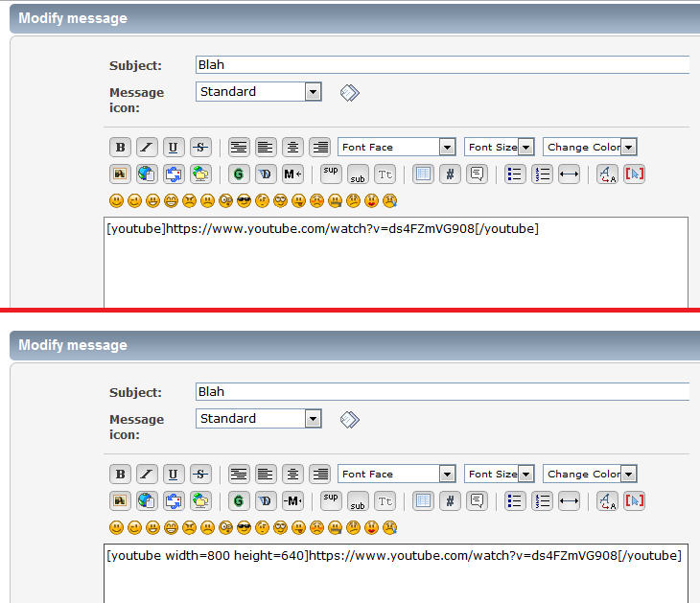Viewport: 700px width, 603px height.
Task: Insert the Kiss emoticon in upper editor
Action: [371, 201]
